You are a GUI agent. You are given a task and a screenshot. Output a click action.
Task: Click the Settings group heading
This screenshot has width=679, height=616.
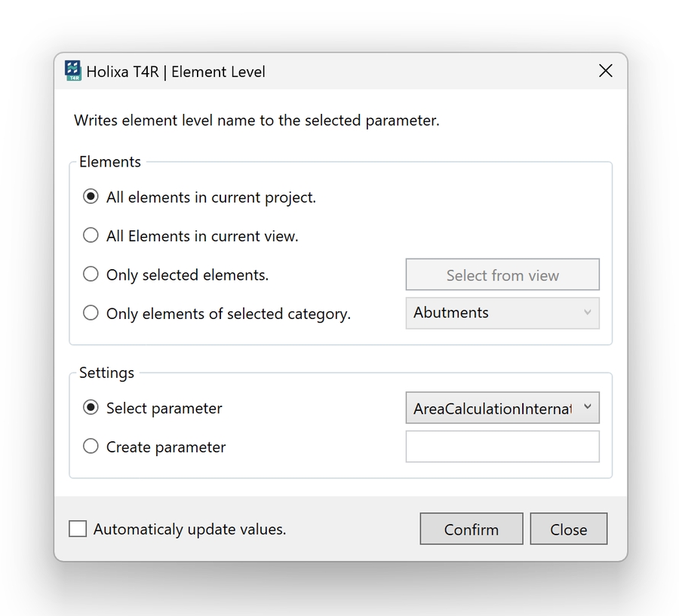click(x=106, y=372)
